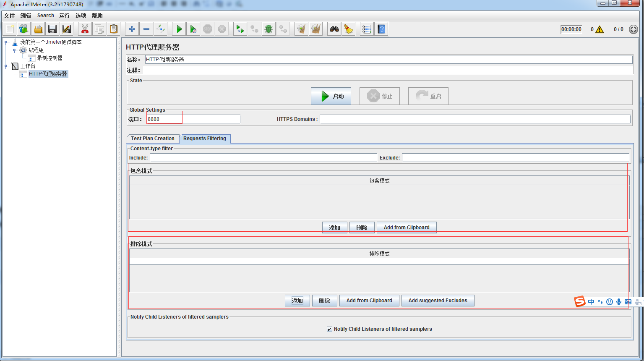Collapse all with the minus icon
This screenshot has height=361, width=644.
[x=146, y=29]
